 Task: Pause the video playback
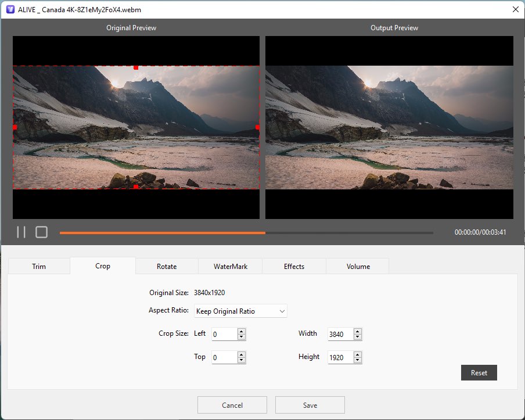[x=21, y=232]
